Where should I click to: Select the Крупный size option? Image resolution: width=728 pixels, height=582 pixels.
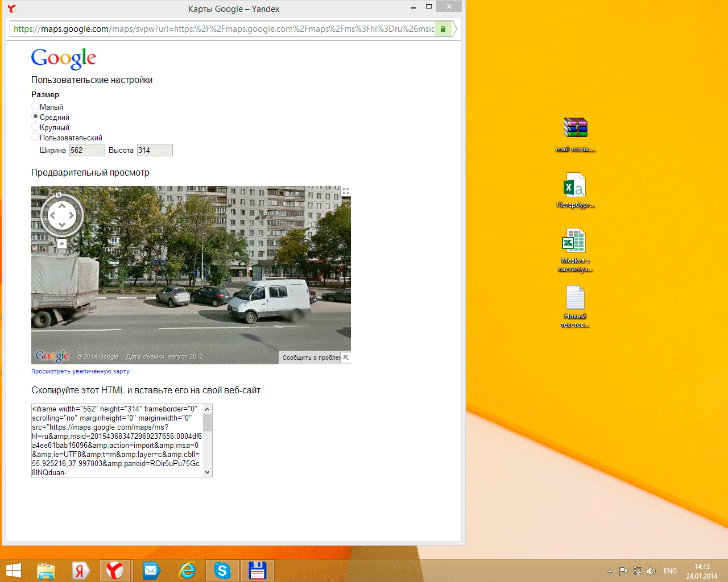click(x=35, y=127)
